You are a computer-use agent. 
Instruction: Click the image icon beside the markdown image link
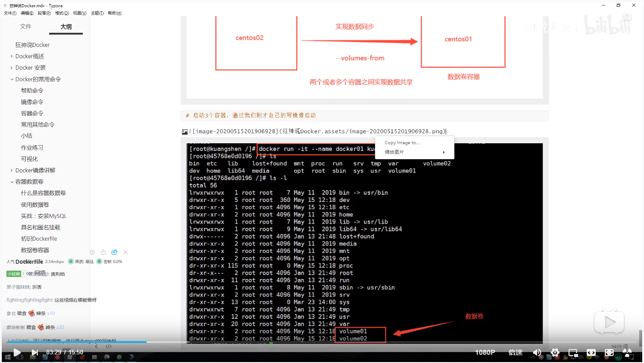pyautogui.click(x=185, y=132)
